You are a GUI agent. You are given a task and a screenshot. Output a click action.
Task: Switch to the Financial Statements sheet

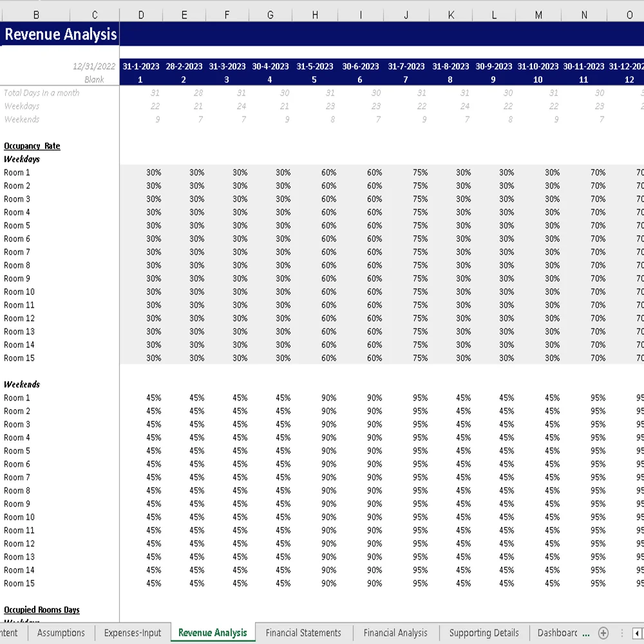pos(303,633)
